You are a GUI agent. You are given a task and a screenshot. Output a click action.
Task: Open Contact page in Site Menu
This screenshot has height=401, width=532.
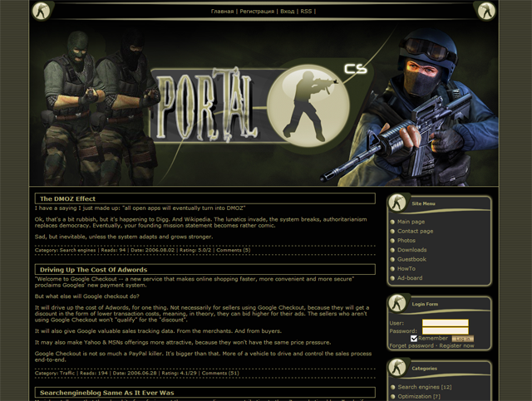tap(416, 231)
